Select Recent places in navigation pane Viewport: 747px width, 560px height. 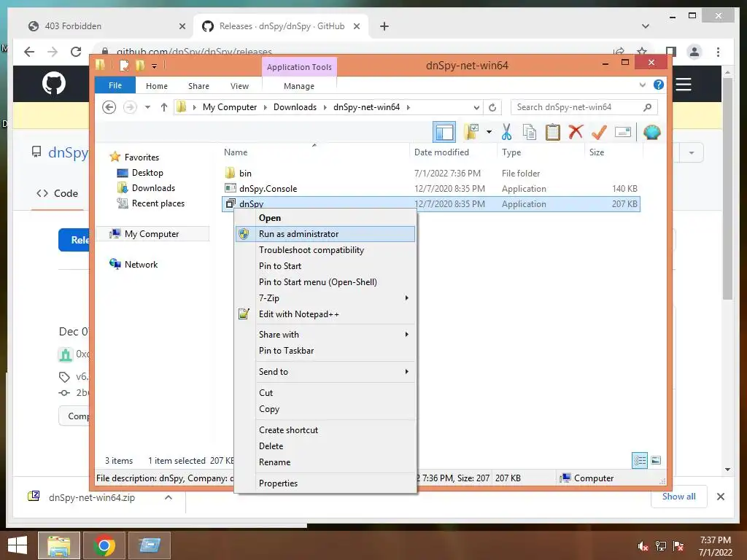(150, 203)
